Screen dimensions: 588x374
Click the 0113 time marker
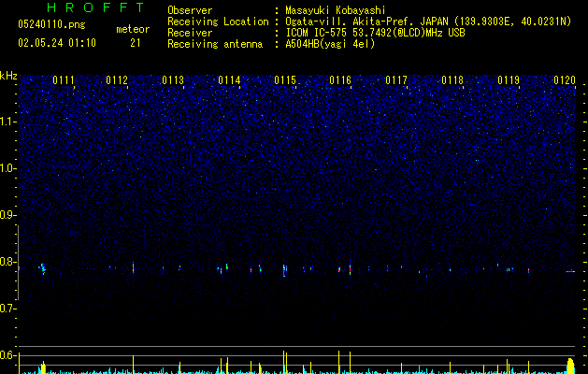tap(173, 80)
